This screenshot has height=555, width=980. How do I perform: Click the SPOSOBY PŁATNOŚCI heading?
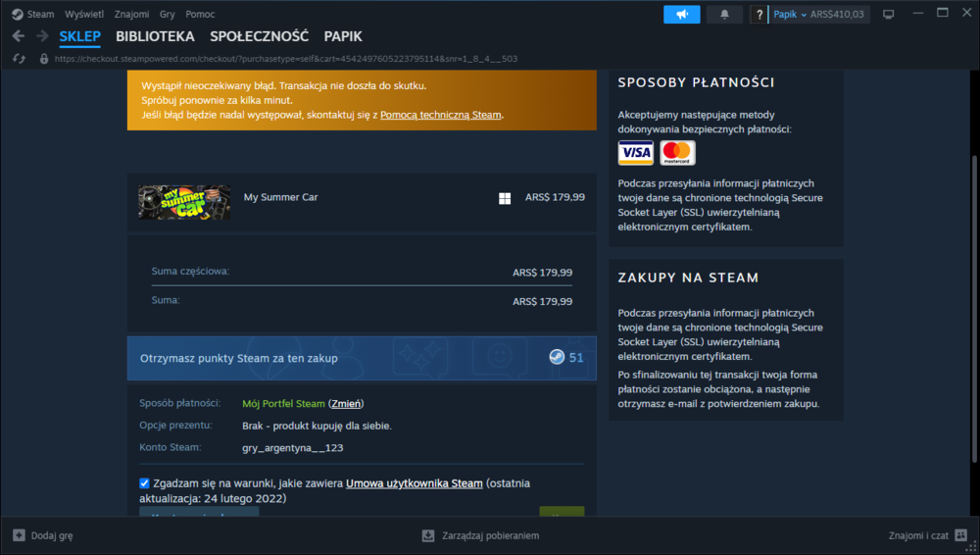tap(696, 82)
